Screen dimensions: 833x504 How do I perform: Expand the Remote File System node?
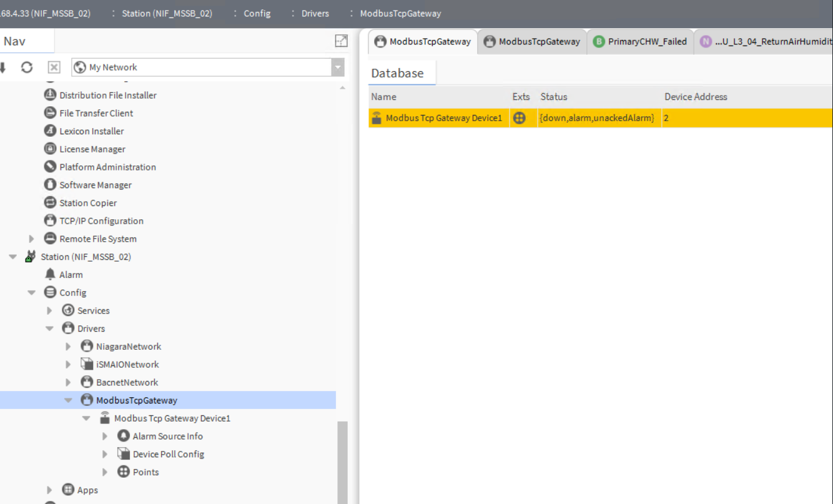tap(31, 239)
